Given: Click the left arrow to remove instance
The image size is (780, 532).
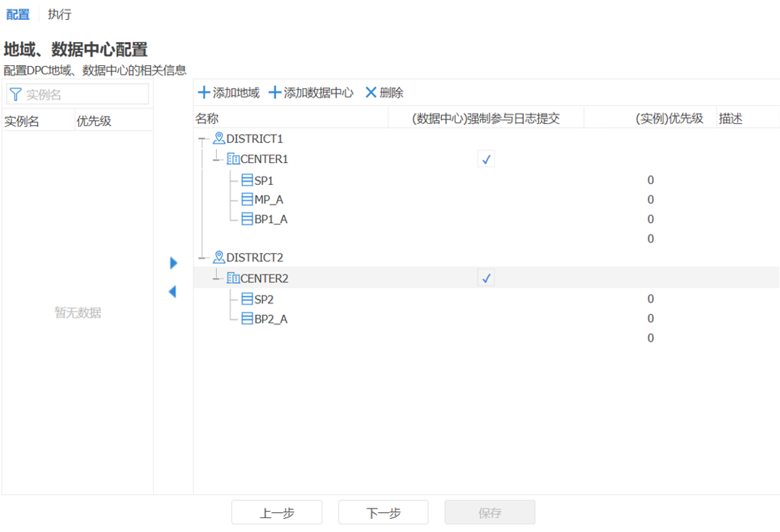Looking at the screenshot, I should (172, 291).
